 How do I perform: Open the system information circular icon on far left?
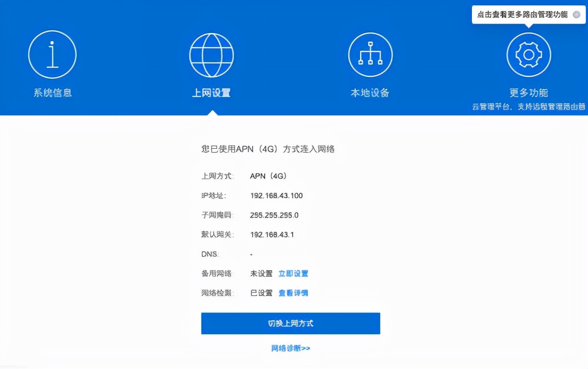pos(52,54)
